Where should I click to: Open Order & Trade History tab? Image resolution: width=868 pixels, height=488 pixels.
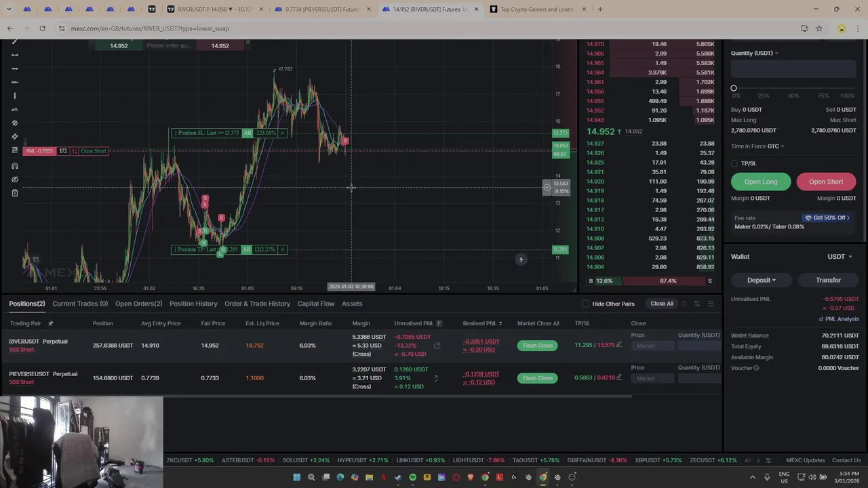tap(257, 304)
